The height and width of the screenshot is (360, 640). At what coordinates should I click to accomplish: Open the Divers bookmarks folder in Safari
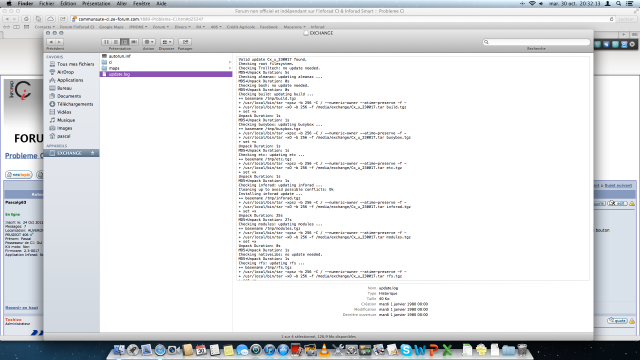point(182,27)
